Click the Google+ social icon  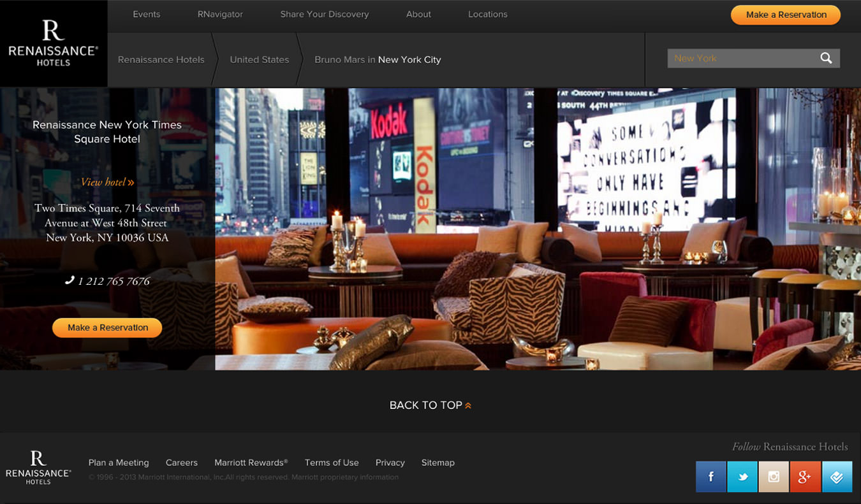tap(805, 476)
